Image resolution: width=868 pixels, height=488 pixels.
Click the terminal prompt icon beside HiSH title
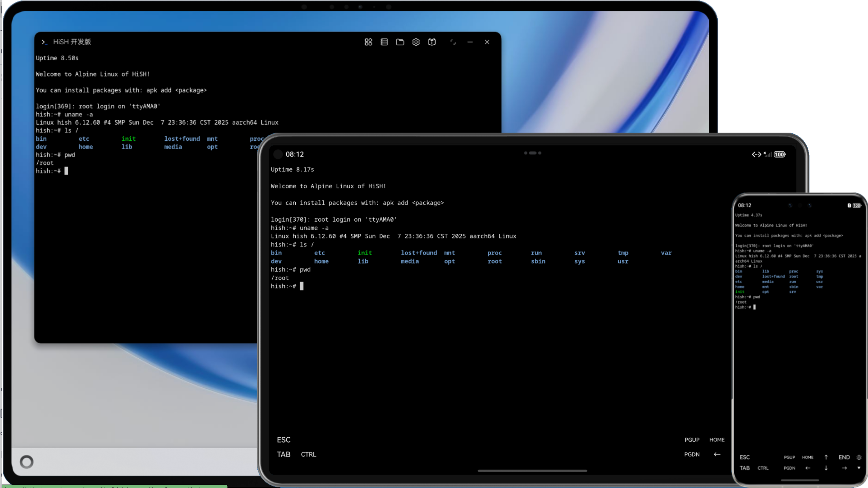(44, 42)
